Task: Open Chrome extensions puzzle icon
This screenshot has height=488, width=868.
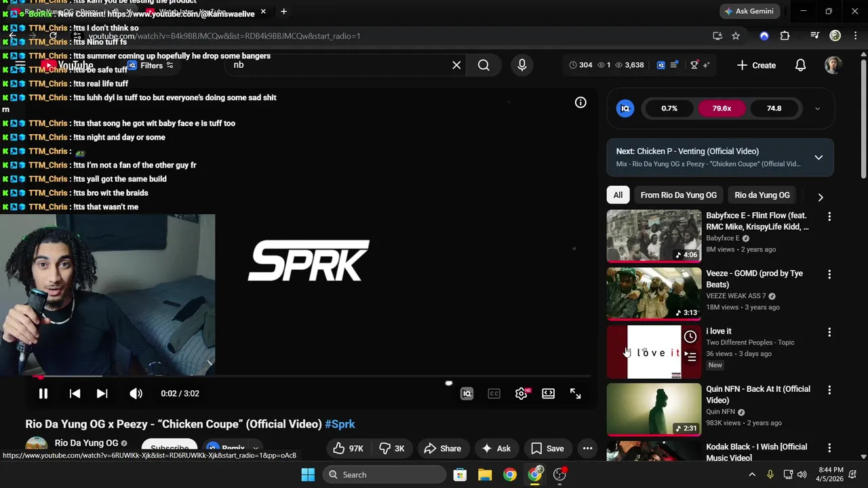Action: pyautogui.click(x=785, y=36)
